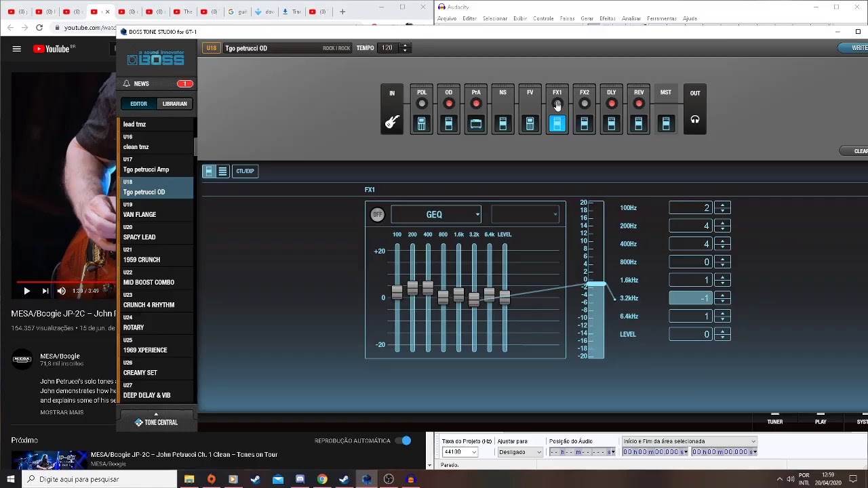Step the 3.2kHz value spinner
Viewport: 868px width, 488px height.
tap(722, 298)
